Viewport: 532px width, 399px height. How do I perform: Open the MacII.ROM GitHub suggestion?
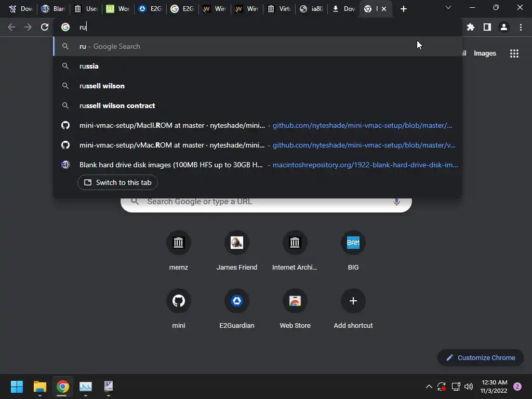(258, 125)
